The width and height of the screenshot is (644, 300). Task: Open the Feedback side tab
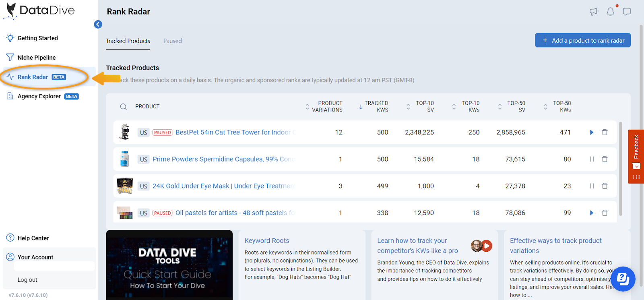636,157
